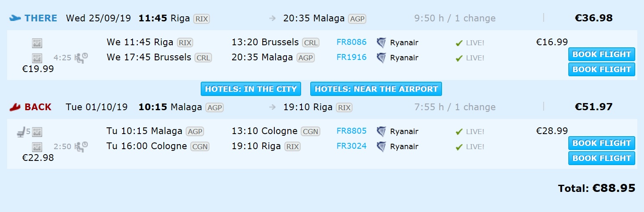
Task: Open the FR3024 flight details link
Action: [351, 146]
